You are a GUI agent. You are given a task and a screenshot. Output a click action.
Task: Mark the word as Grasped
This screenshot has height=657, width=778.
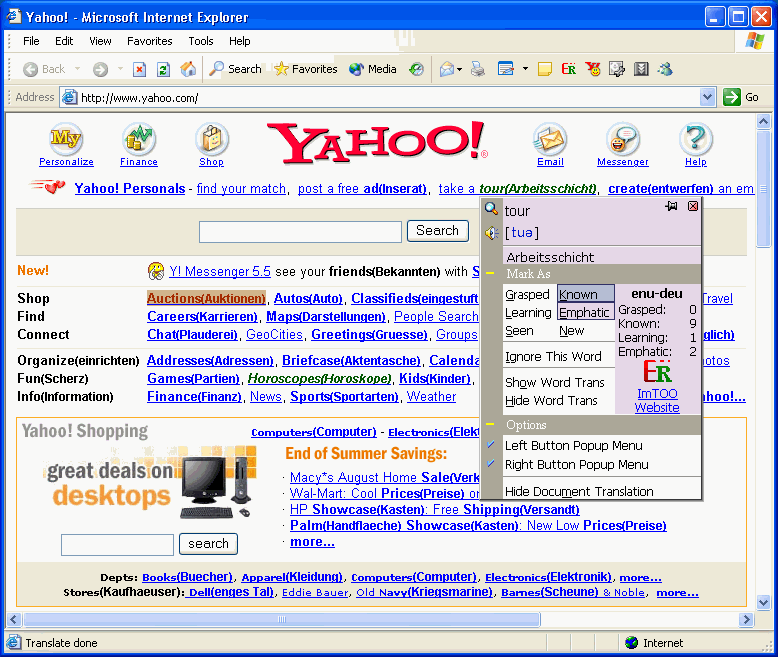tap(527, 295)
